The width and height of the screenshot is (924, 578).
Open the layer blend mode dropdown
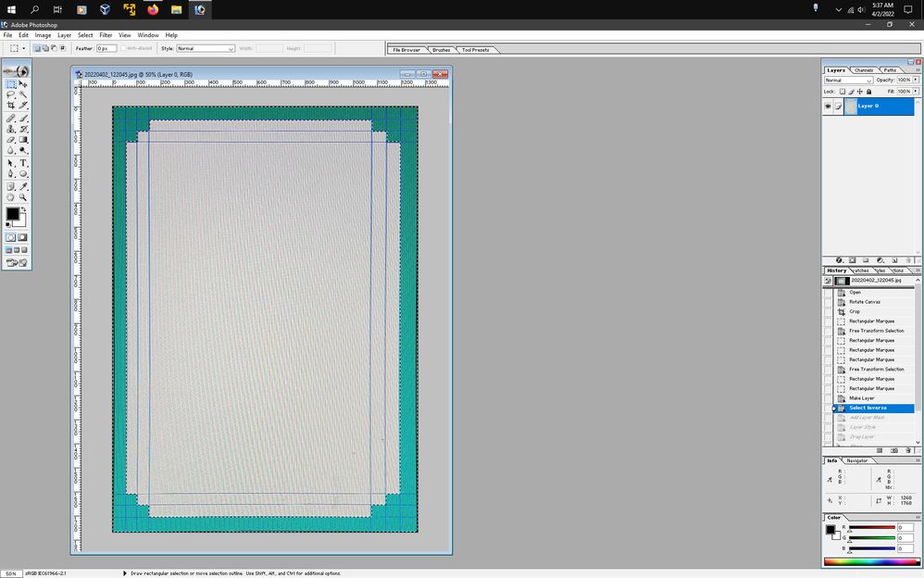(x=848, y=81)
